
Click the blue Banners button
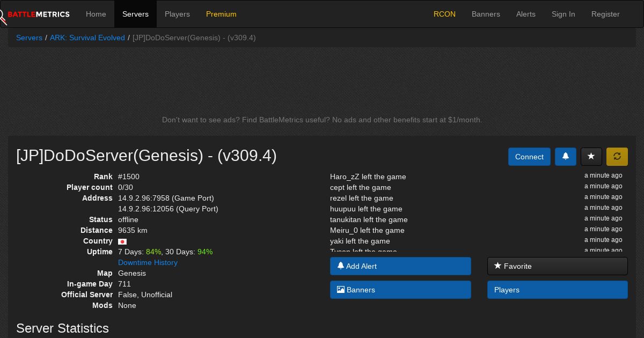tap(400, 290)
